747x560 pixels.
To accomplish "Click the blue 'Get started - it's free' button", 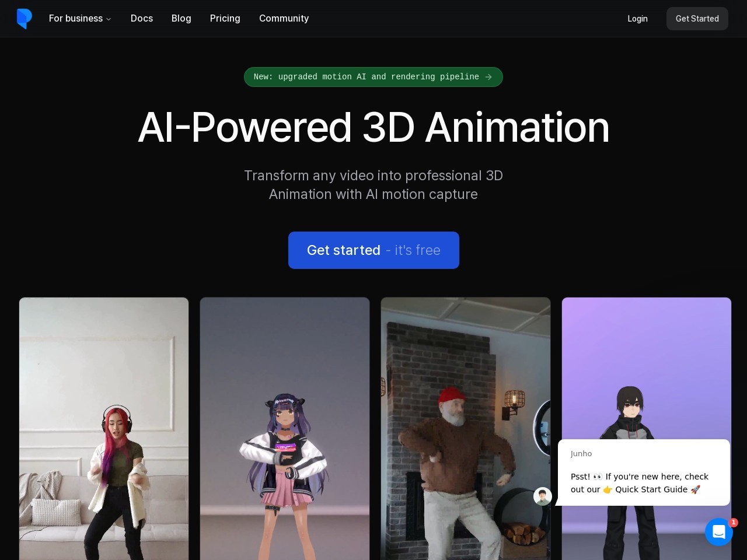I will point(373,250).
